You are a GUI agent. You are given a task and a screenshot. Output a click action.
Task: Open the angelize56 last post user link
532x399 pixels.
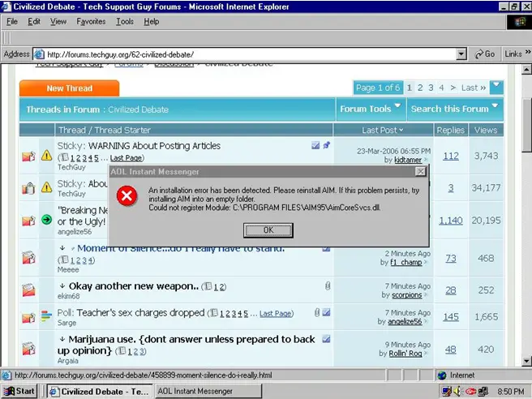(x=405, y=321)
